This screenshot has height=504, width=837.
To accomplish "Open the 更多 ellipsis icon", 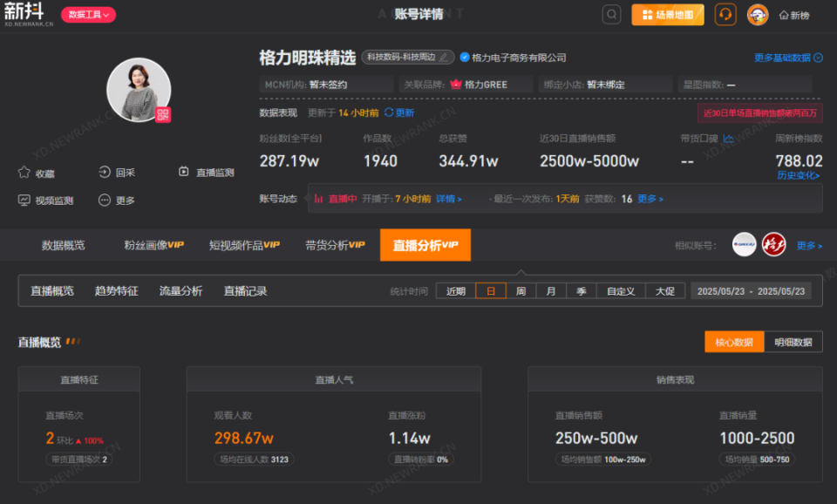I will 105,201.
